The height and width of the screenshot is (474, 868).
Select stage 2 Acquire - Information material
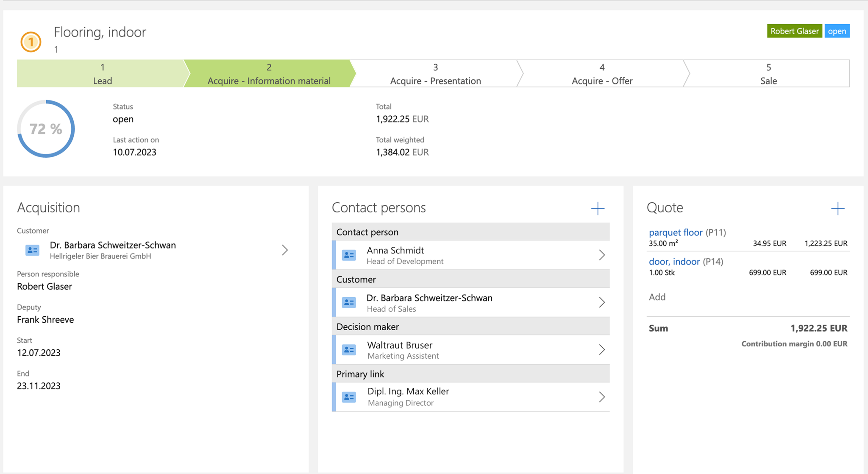pyautogui.click(x=269, y=74)
